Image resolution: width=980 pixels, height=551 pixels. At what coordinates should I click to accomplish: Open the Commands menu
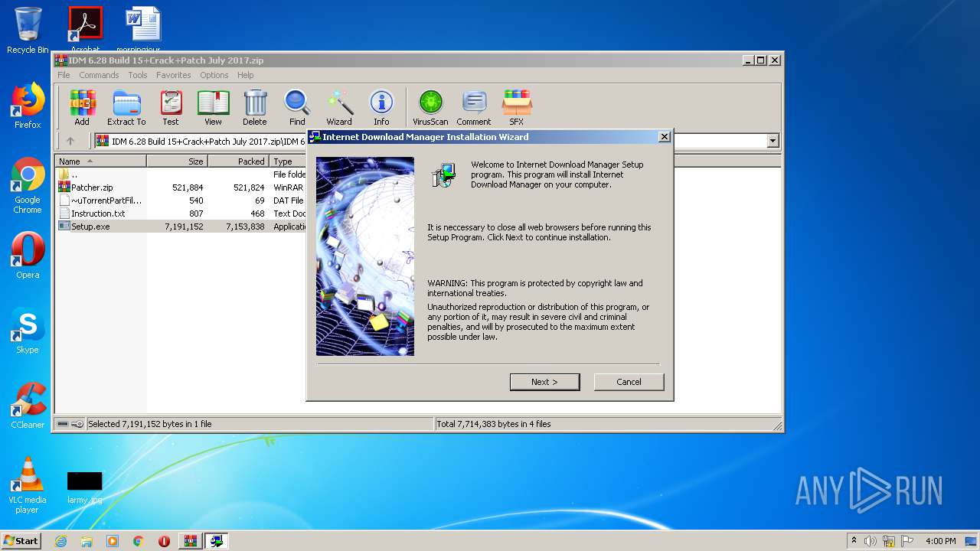tap(99, 75)
